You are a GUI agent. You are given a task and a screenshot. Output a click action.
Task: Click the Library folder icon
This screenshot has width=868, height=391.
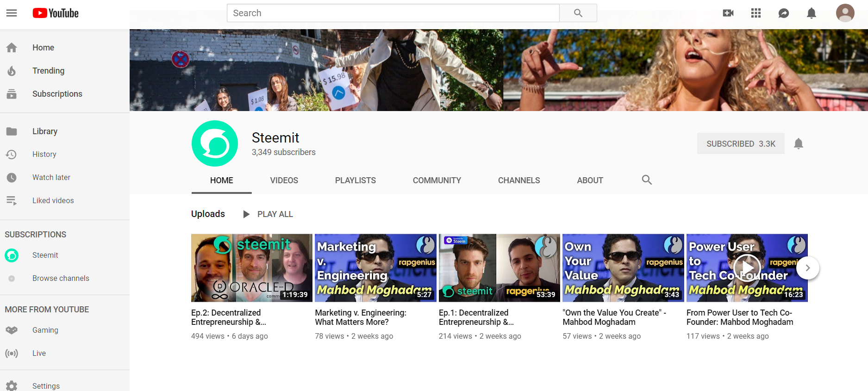pos(12,131)
